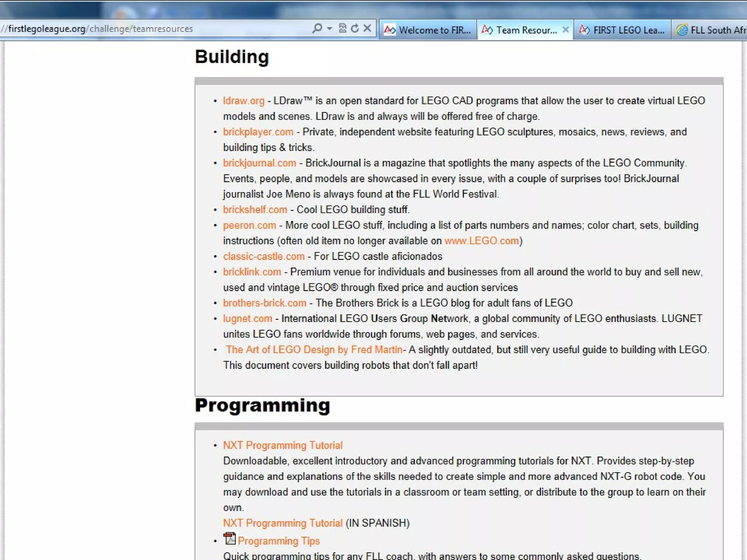The width and height of the screenshot is (747, 560).
Task: Open The Art of LEGO Design link
Action: pos(314,350)
